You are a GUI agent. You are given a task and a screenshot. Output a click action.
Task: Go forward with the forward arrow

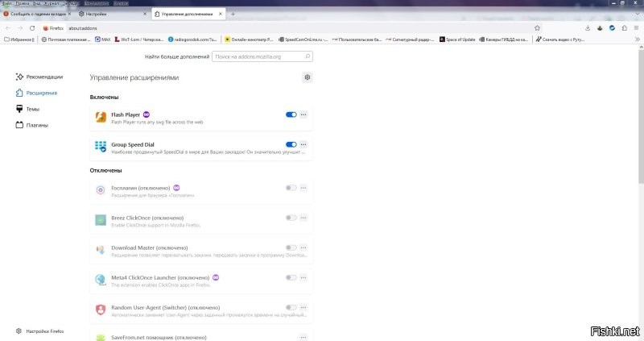pos(19,28)
